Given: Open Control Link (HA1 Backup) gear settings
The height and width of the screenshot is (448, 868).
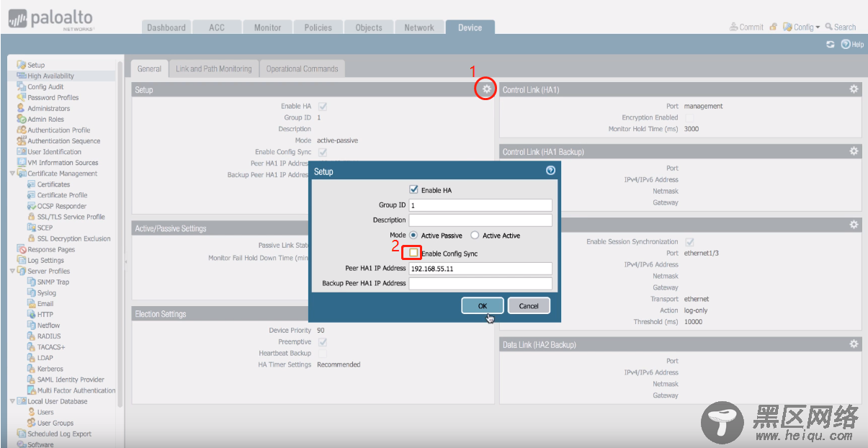Looking at the screenshot, I should [854, 151].
